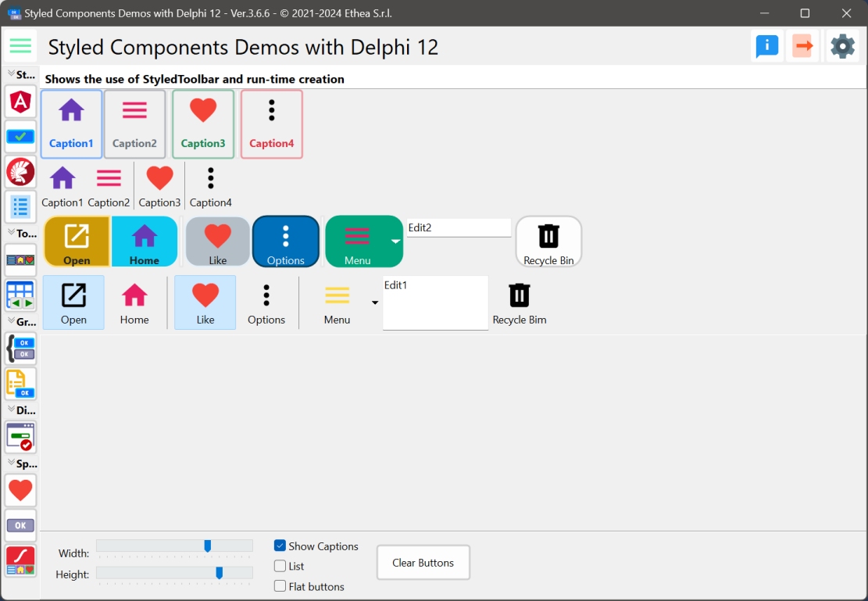Click the blue info icon
Viewport: 868px width, 601px height.
pyautogui.click(x=766, y=46)
